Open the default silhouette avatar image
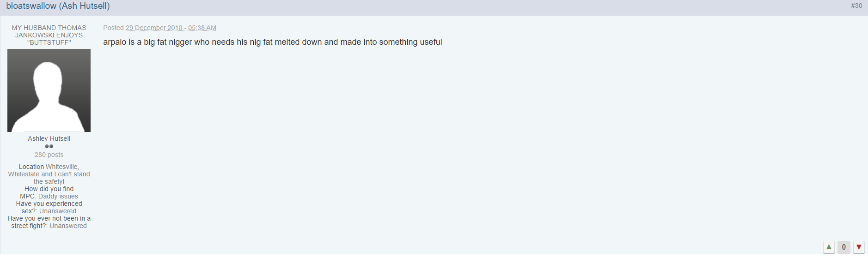868x258 pixels. 49,90
